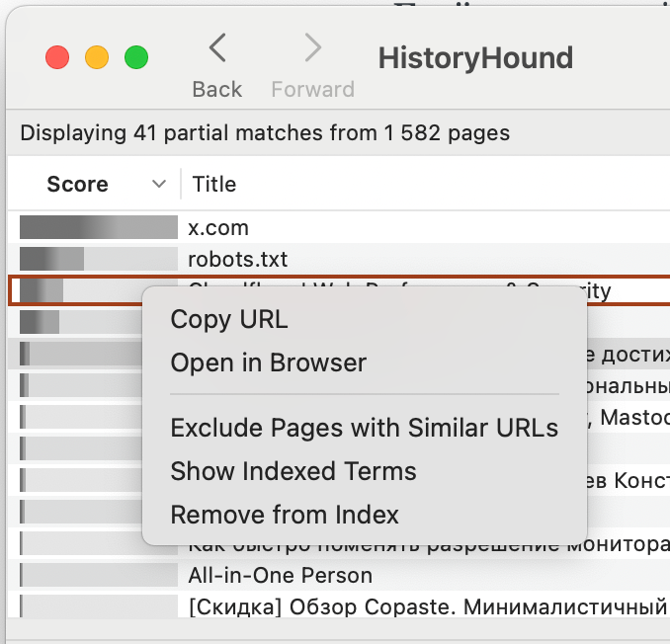Click the Score sort chevron
The height and width of the screenshot is (644, 670).
click(159, 184)
